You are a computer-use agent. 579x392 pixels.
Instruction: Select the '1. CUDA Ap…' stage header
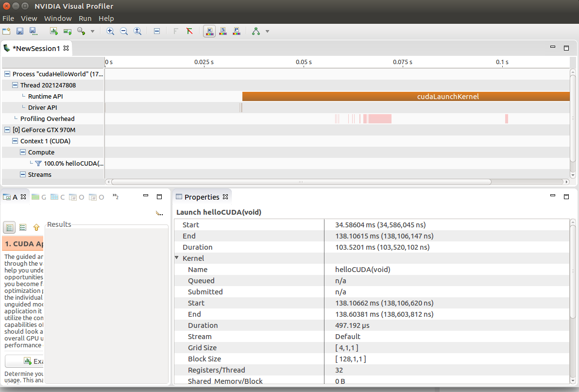(x=23, y=244)
